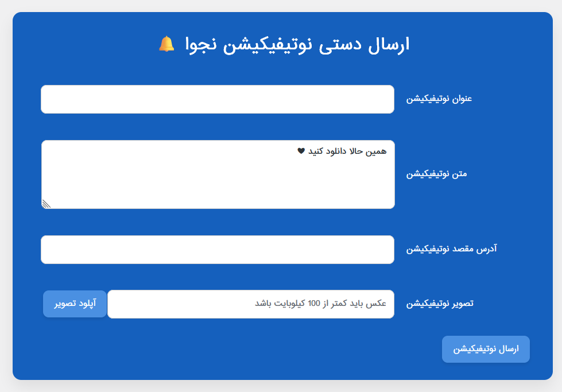Focus the عنوان نوتیفیکیشن input field
This screenshot has height=392, width=562.
[x=218, y=99]
